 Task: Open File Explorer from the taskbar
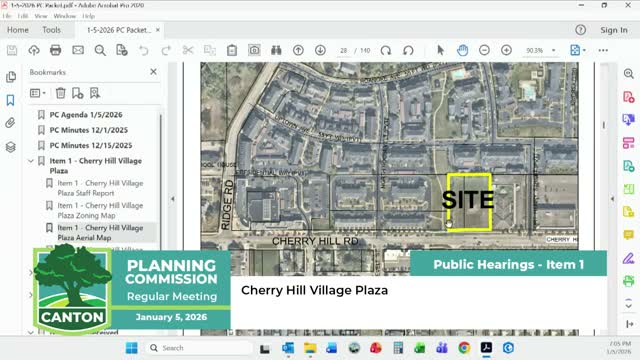click(310, 348)
